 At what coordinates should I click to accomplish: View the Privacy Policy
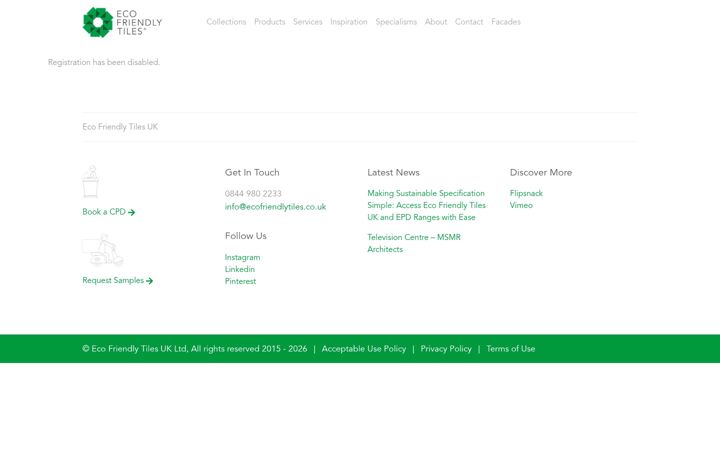click(x=446, y=349)
